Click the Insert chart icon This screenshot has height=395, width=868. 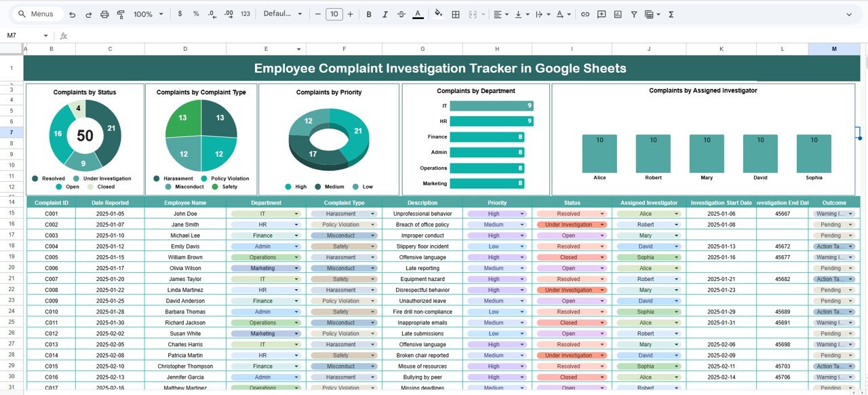pos(617,14)
